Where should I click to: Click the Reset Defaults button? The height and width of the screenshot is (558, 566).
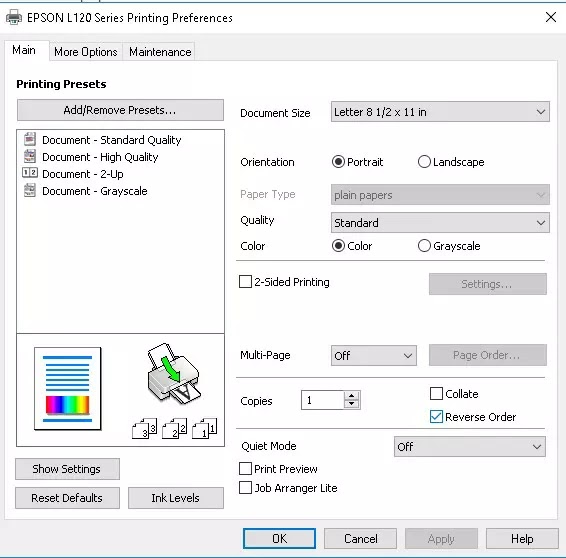click(x=67, y=498)
